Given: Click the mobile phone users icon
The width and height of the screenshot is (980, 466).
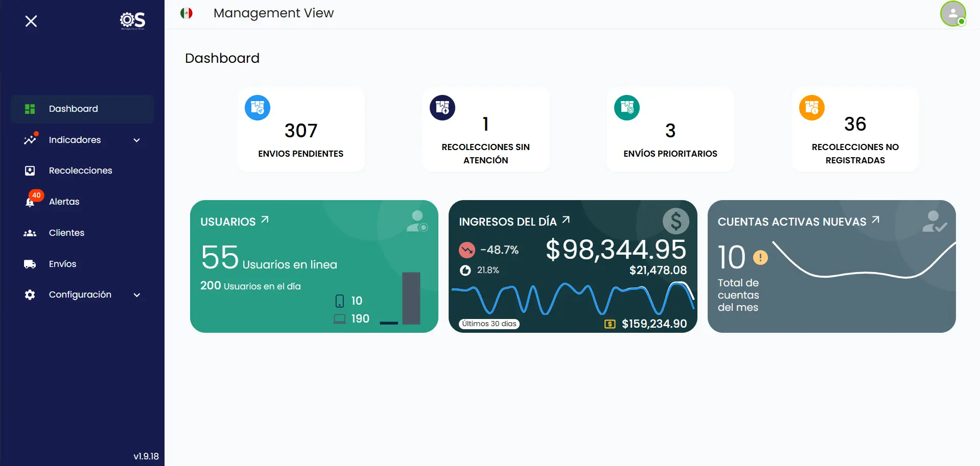Looking at the screenshot, I should coord(340,301).
